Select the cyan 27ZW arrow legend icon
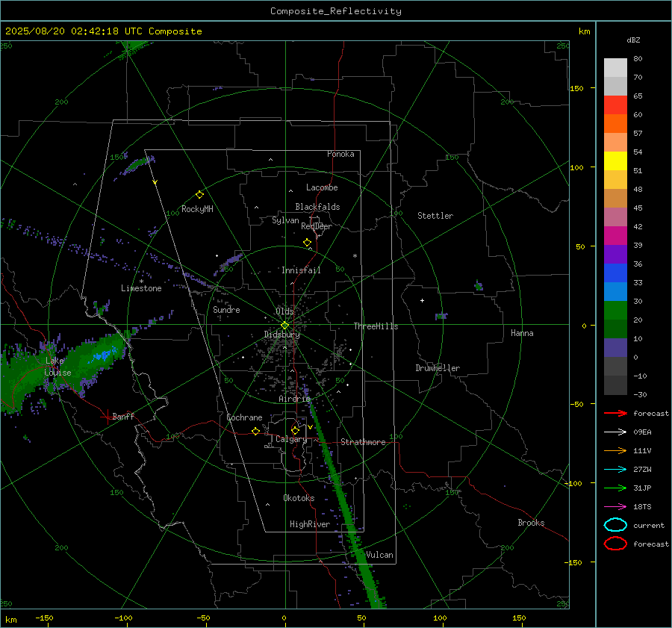The height and width of the screenshot is (628, 672). [x=615, y=470]
